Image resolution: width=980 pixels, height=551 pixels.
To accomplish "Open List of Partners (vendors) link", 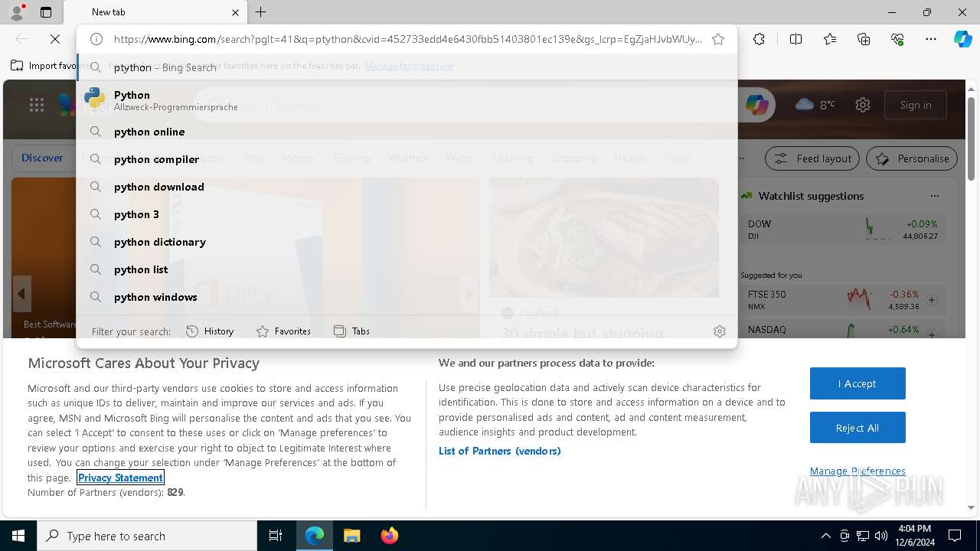I will tap(500, 451).
